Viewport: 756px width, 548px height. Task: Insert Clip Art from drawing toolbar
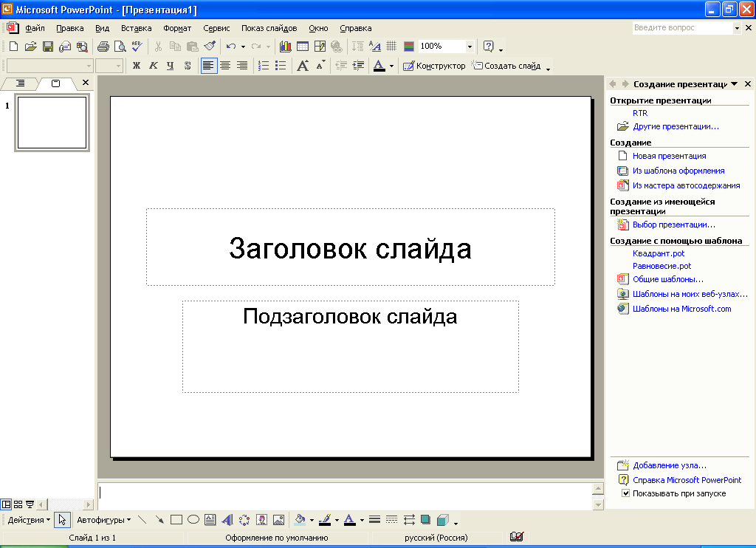[x=262, y=519]
